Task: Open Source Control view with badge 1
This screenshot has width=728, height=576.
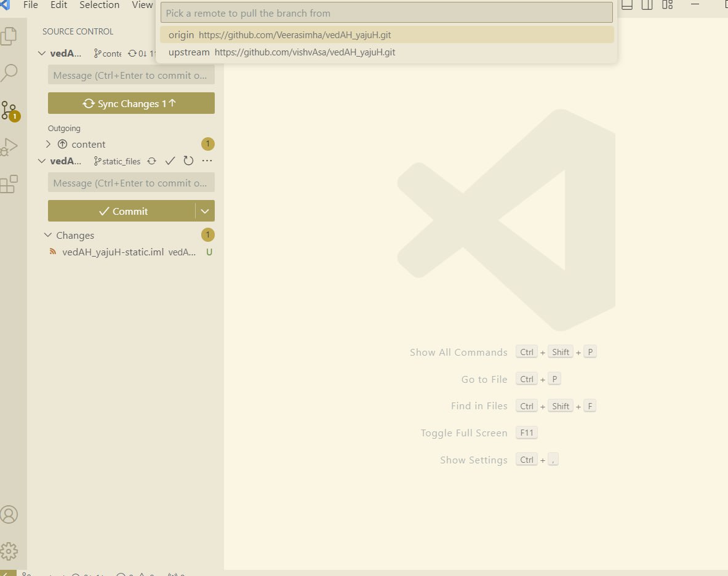Action: [x=9, y=111]
